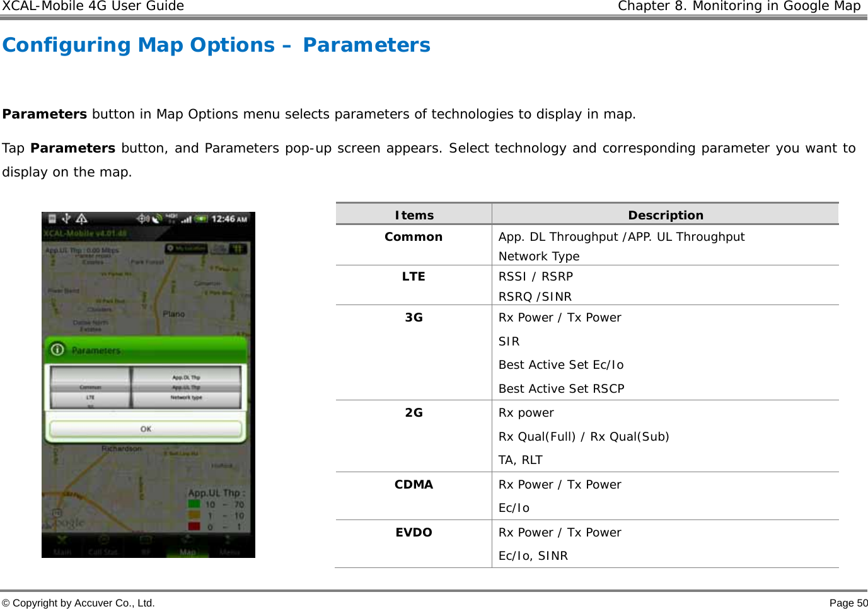Tap the info icon in Parameters dialog header
The height and width of the screenshot is (609, 868).
56,349
